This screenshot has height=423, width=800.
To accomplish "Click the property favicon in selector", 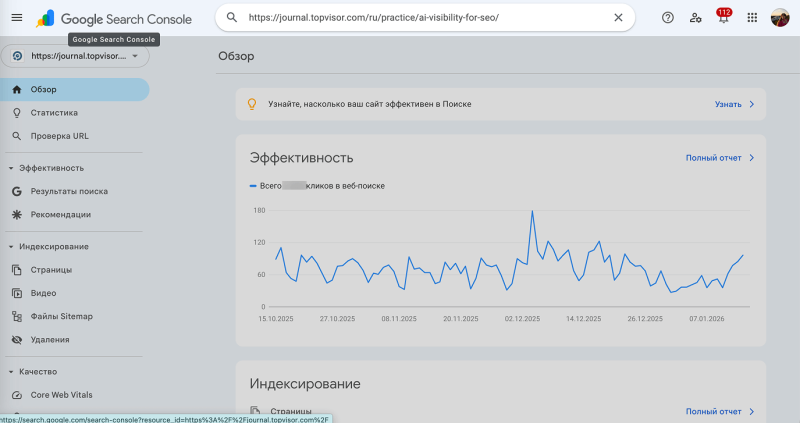I will tap(17, 56).
